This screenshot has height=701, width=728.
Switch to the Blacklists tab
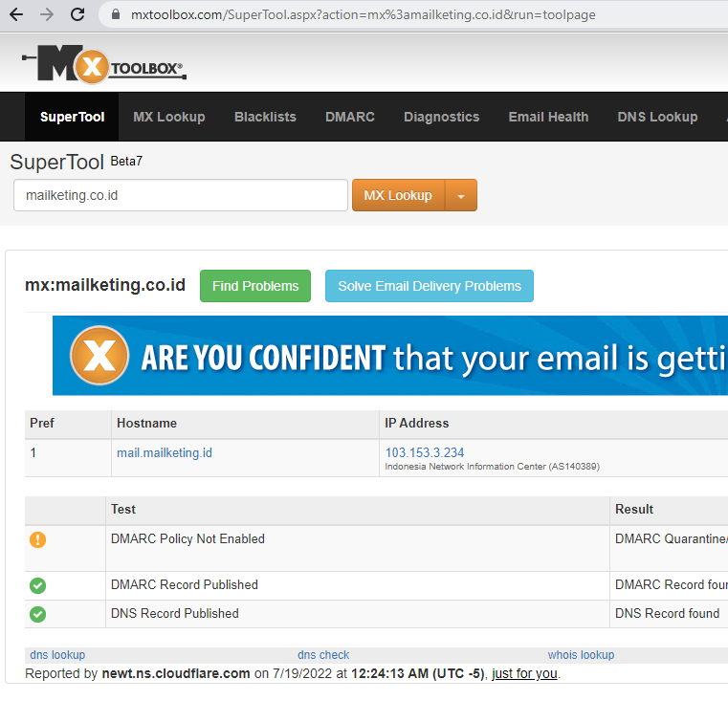pyautogui.click(x=265, y=117)
